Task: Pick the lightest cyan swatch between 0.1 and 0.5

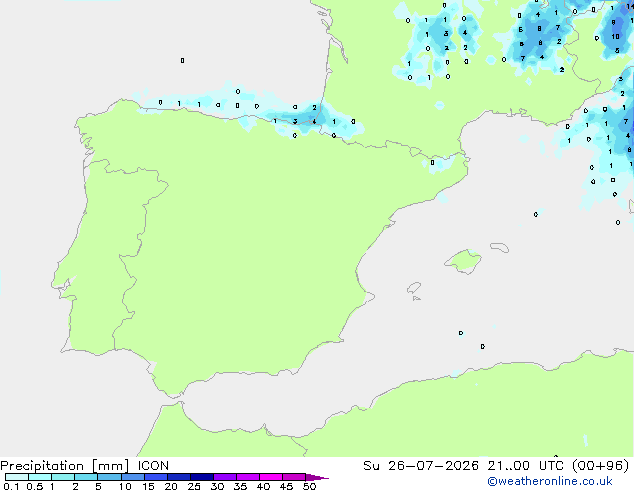Action: click(17, 477)
